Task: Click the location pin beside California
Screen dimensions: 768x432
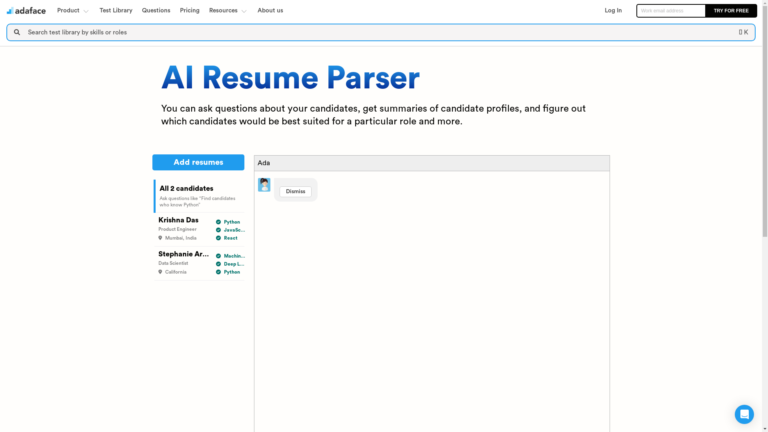Action: point(160,272)
